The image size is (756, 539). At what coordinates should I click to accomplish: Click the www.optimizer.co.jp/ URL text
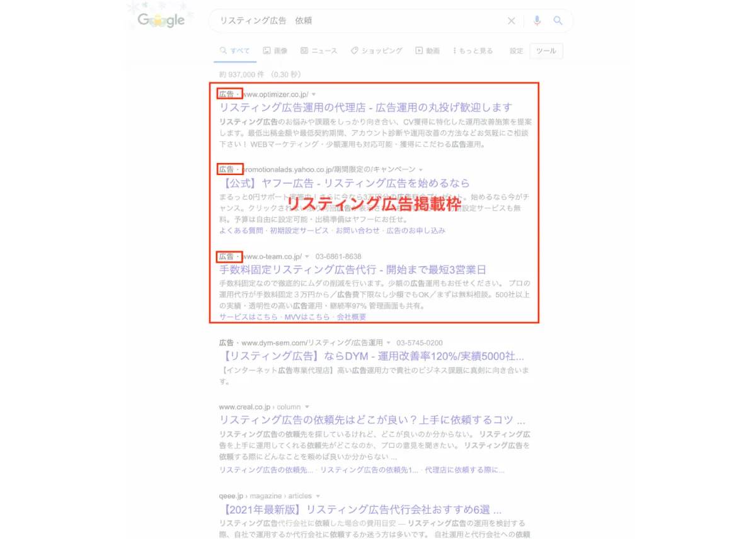[x=275, y=94]
